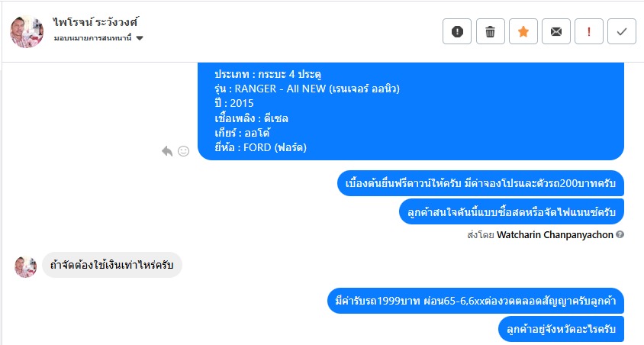Click the help icon beside sender name

tap(620, 235)
